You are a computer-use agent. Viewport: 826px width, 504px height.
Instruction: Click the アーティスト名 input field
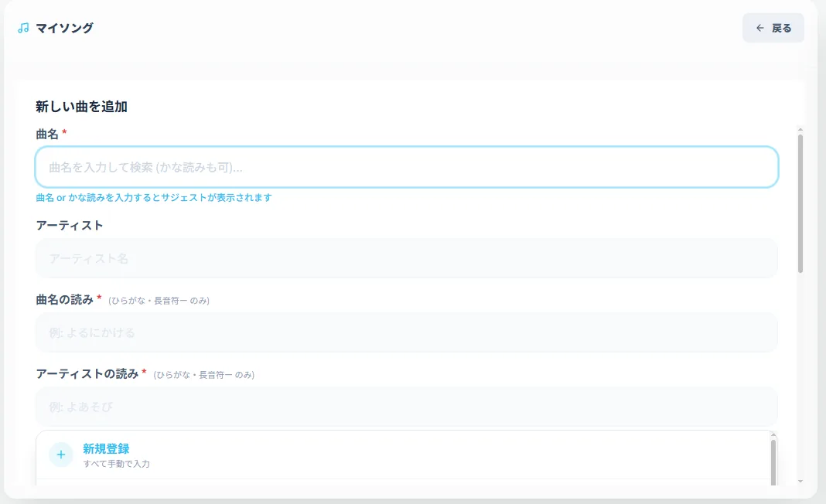click(x=407, y=258)
